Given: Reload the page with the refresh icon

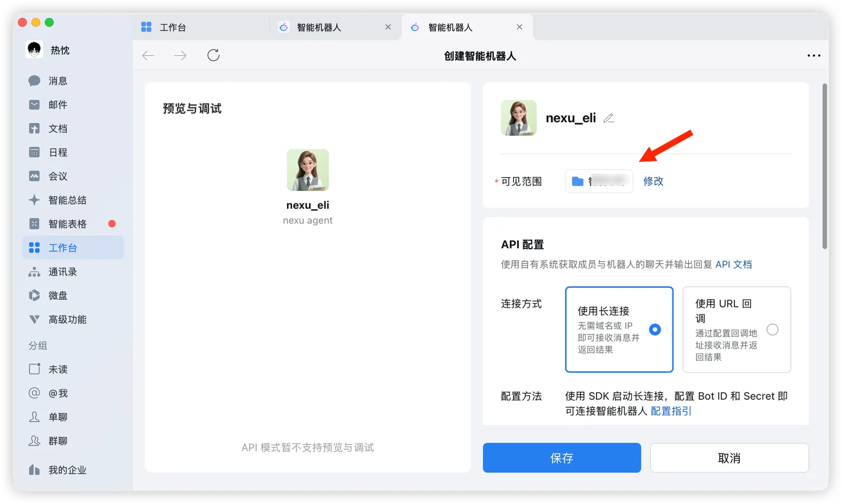Looking at the screenshot, I should (213, 55).
